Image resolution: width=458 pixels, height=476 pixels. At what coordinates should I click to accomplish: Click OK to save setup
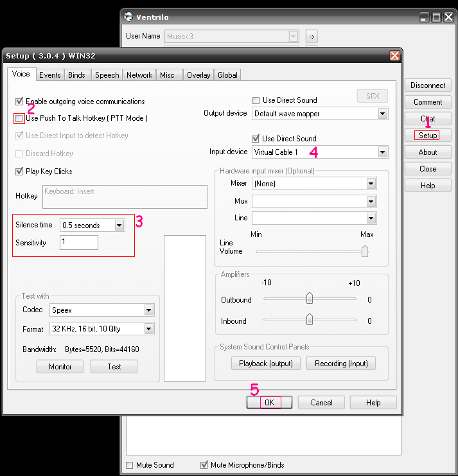270,403
